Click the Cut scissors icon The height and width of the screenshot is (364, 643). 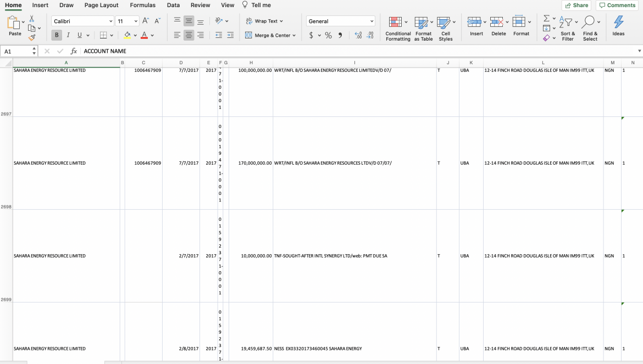[31, 19]
